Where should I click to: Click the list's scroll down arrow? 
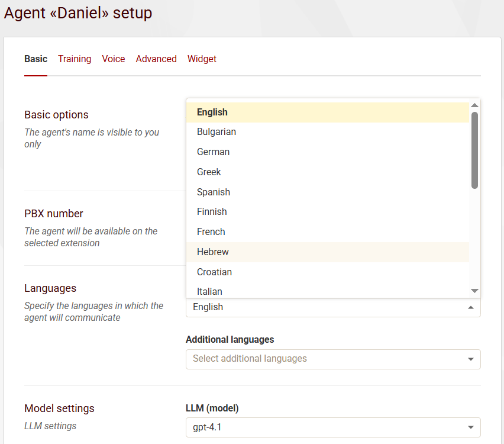click(x=474, y=291)
